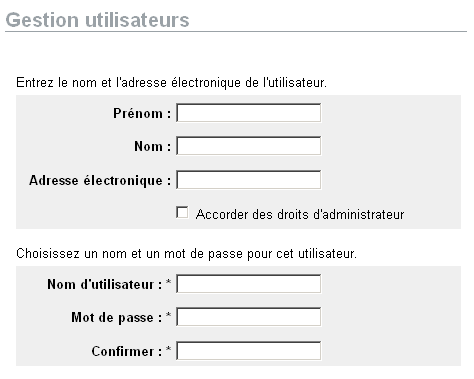This screenshot has height=379, width=474.
Task: Click the 'Nom :' label
Action: click(153, 146)
